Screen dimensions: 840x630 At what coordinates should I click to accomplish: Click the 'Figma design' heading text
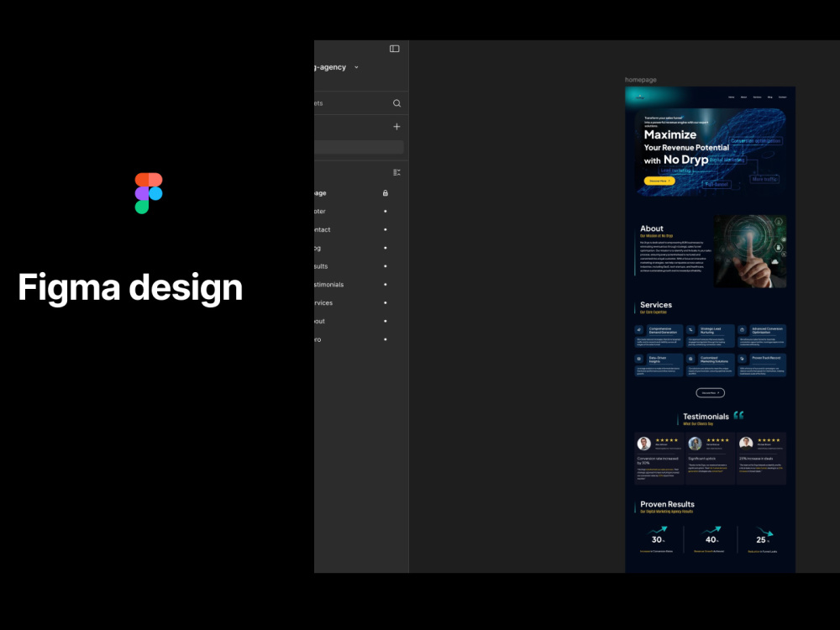click(x=130, y=287)
